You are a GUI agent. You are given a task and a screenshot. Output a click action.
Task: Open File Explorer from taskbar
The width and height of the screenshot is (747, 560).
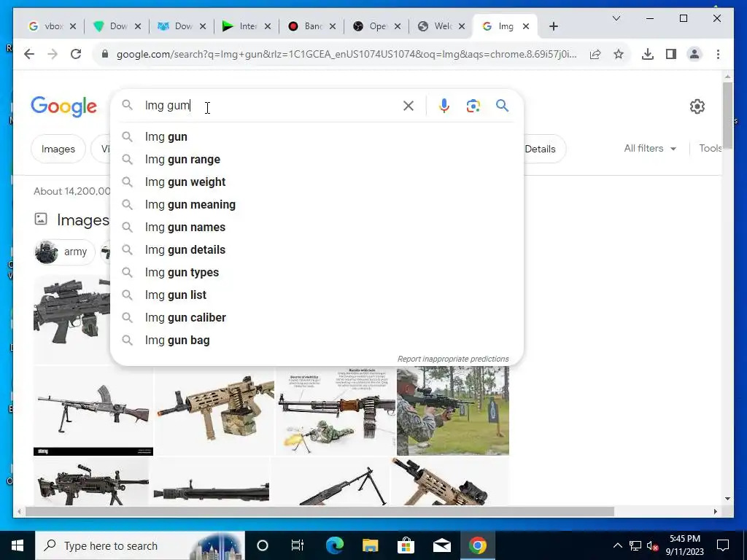tap(370, 545)
